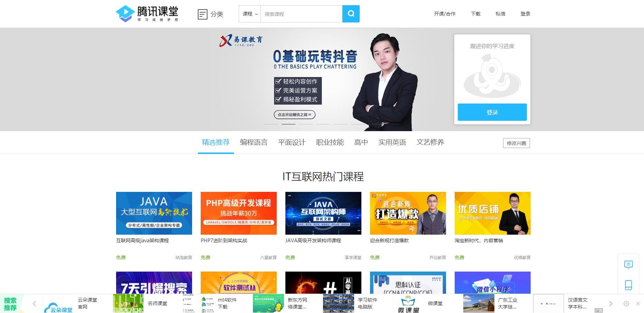Viewport: 644px width, 313px height.
Task: Expand the 课程 search type dropdown
Action: [250, 14]
